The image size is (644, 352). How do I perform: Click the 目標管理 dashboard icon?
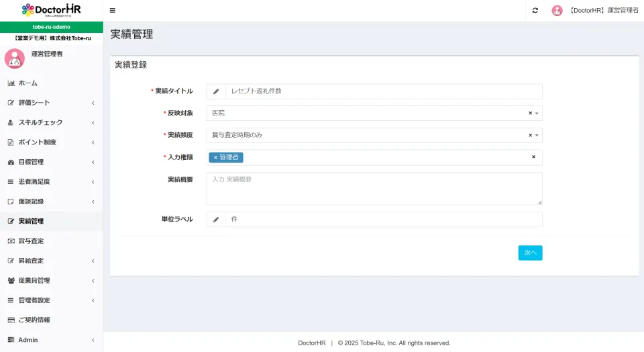point(11,162)
